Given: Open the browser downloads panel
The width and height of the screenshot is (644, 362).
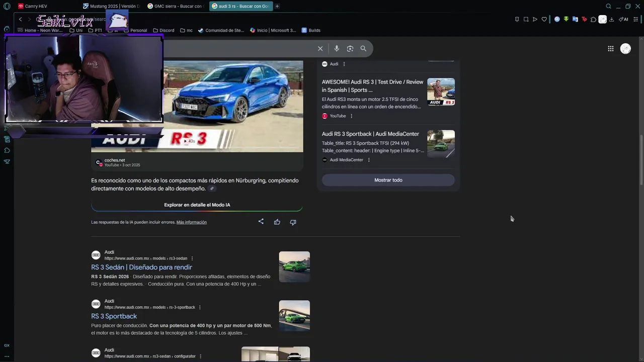Looking at the screenshot, I should [x=611, y=19].
